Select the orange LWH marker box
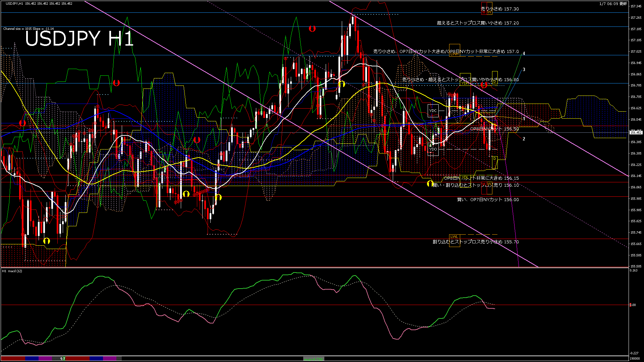Screen dimensions: 644x362 [454, 54]
